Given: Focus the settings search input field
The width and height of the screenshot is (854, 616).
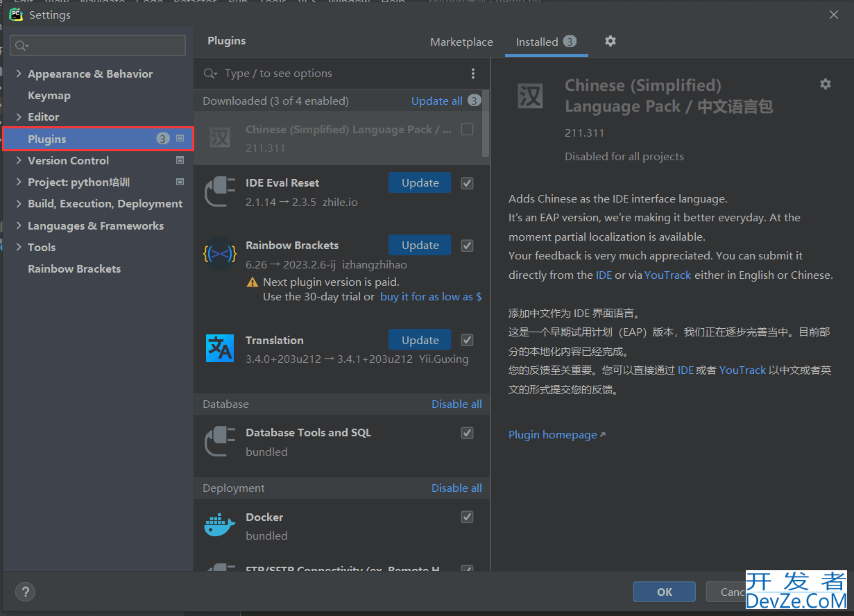Looking at the screenshot, I should tap(98, 46).
